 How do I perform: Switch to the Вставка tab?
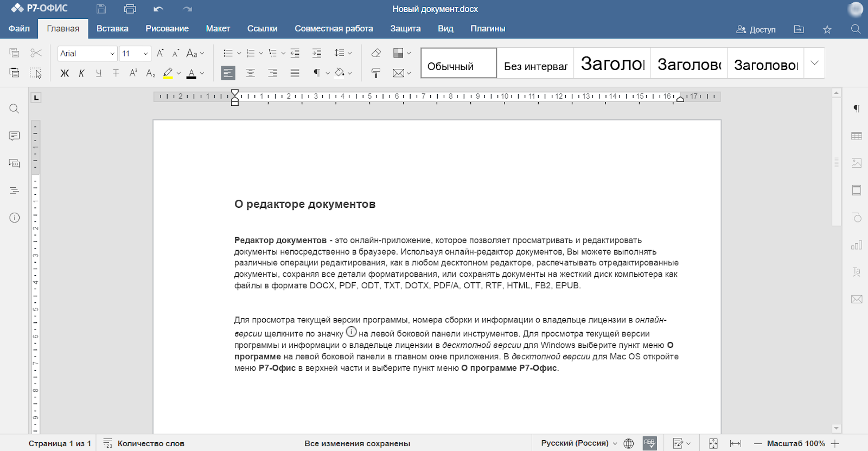point(112,29)
